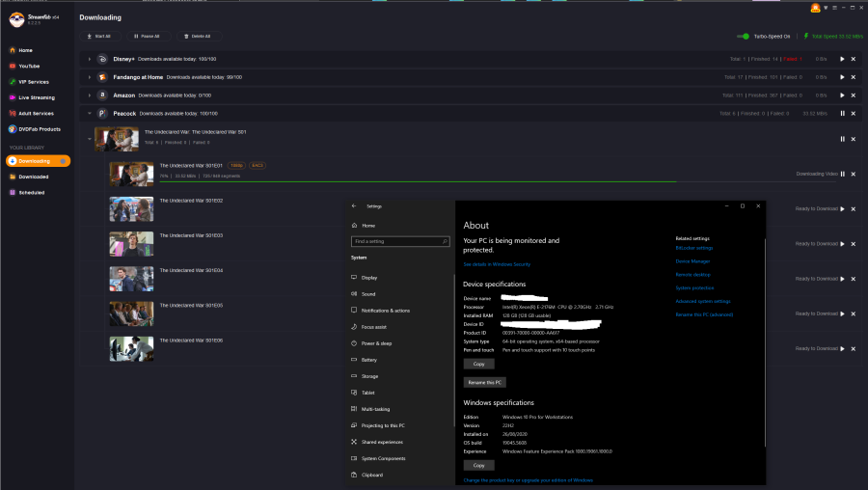Viewport: 868px width, 490px height.
Task: Remove the Amazon download group
Action: [x=853, y=95]
